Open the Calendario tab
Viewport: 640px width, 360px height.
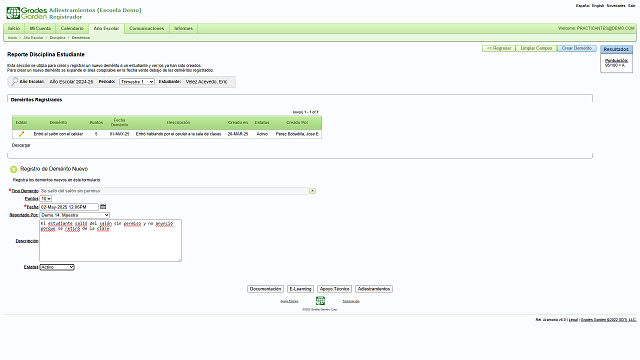coord(72,28)
